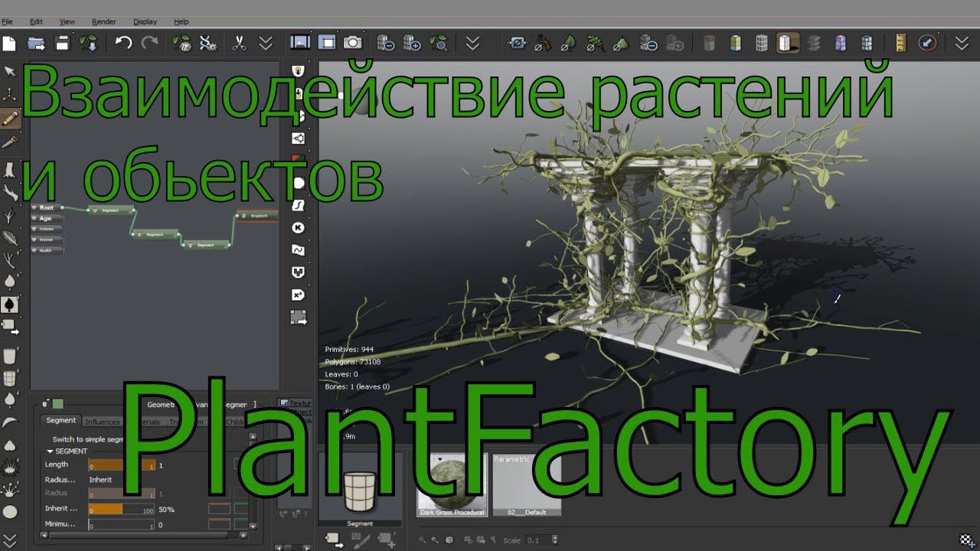Screen dimensions: 980x551
Task: Click the wave curve icon
Action: coord(299,249)
